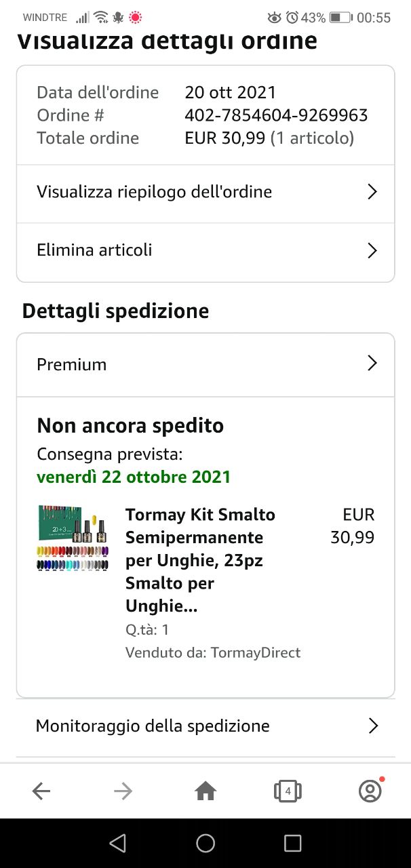
Task: Open Monitoraggio della spedizione
Action: point(206,728)
